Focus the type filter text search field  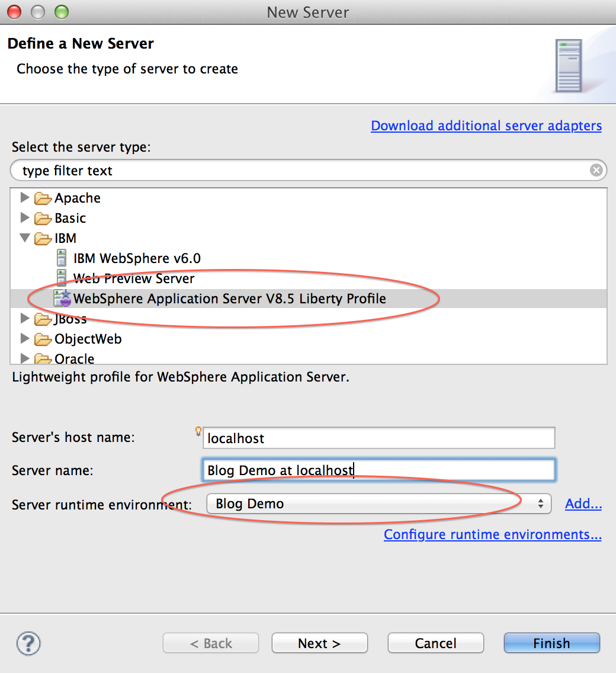click(308, 171)
